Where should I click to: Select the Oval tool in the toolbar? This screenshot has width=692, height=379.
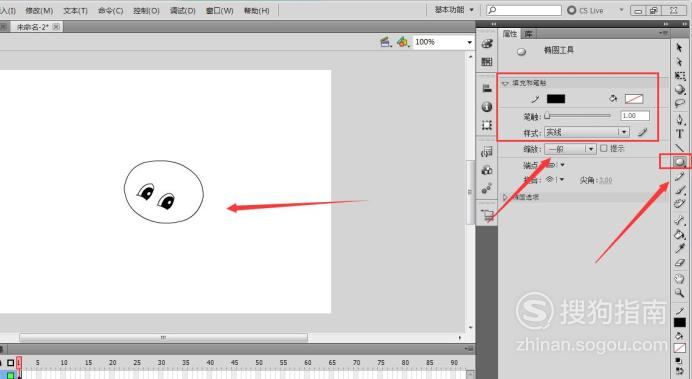tap(680, 162)
